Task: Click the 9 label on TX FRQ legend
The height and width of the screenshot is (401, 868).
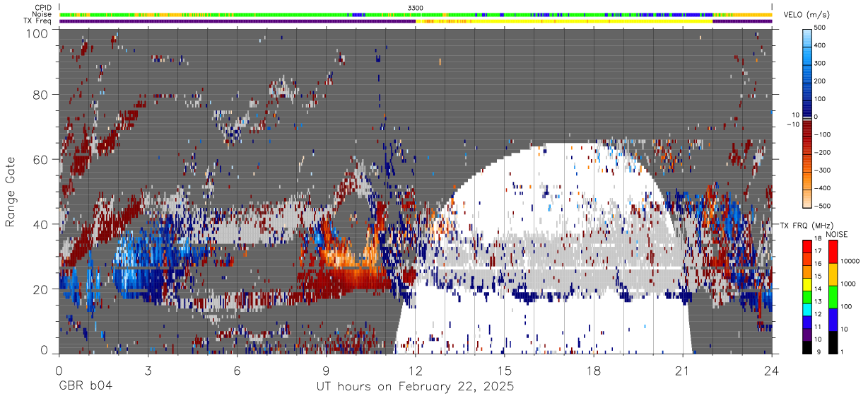Action: (x=817, y=353)
